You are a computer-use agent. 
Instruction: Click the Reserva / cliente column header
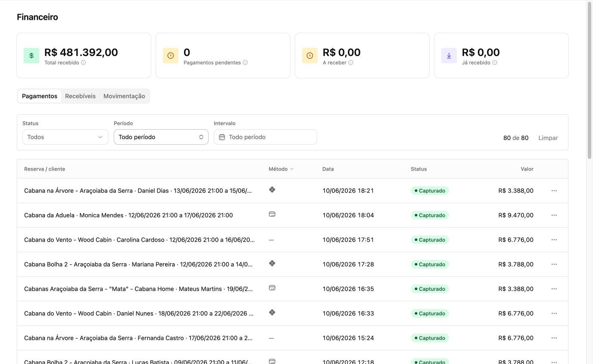[45, 169]
